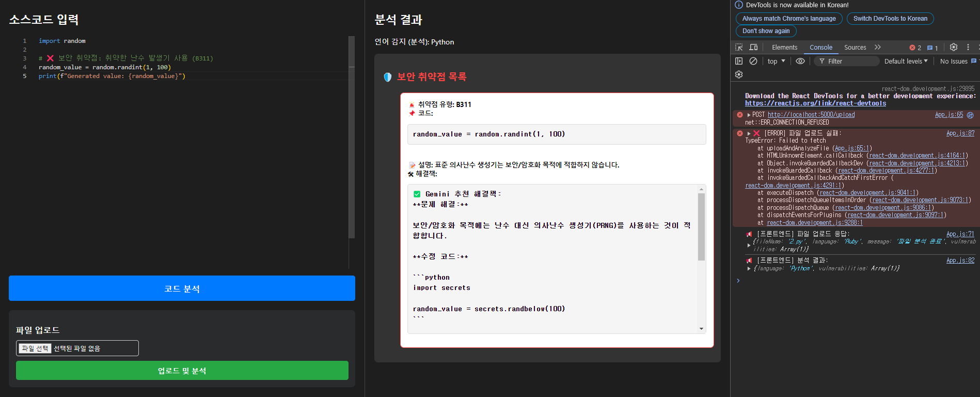This screenshot has height=397, width=980.
Task: Expand the POST localhost:5000/upload error entry
Action: tap(749, 115)
